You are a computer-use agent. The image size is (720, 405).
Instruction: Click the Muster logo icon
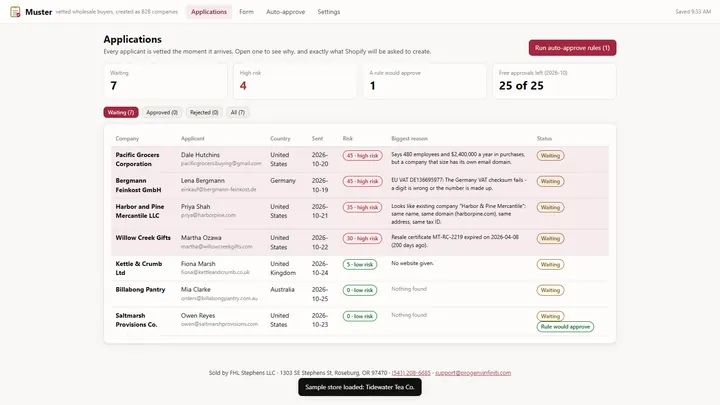tap(15, 12)
